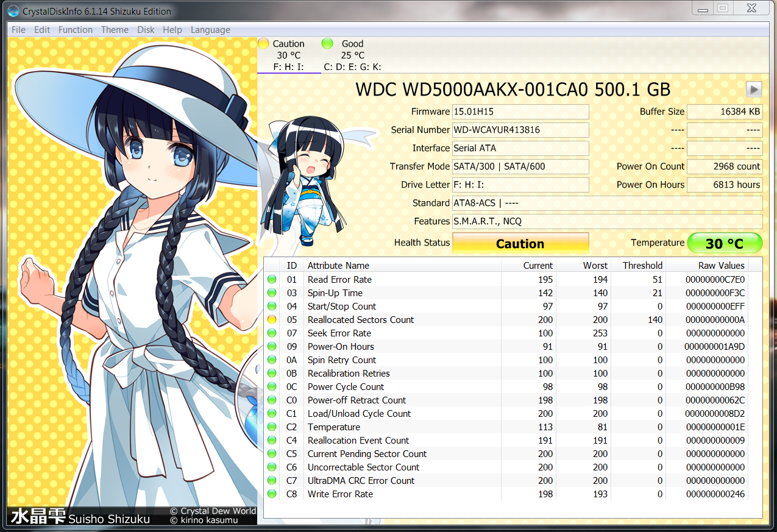
Task: Click the ID column header
Action: (x=292, y=265)
